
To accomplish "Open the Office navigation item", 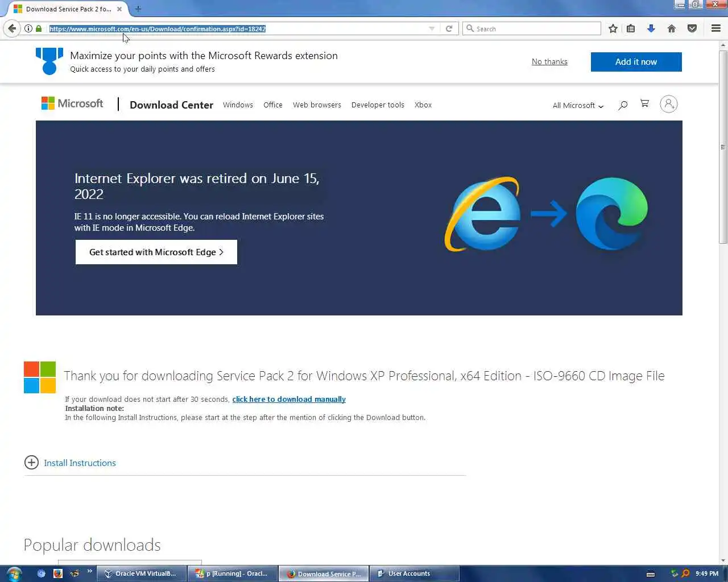I will [x=273, y=105].
